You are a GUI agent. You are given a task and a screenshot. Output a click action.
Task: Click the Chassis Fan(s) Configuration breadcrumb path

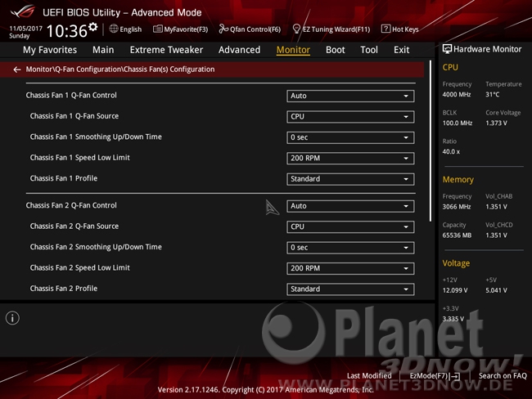[120, 69]
